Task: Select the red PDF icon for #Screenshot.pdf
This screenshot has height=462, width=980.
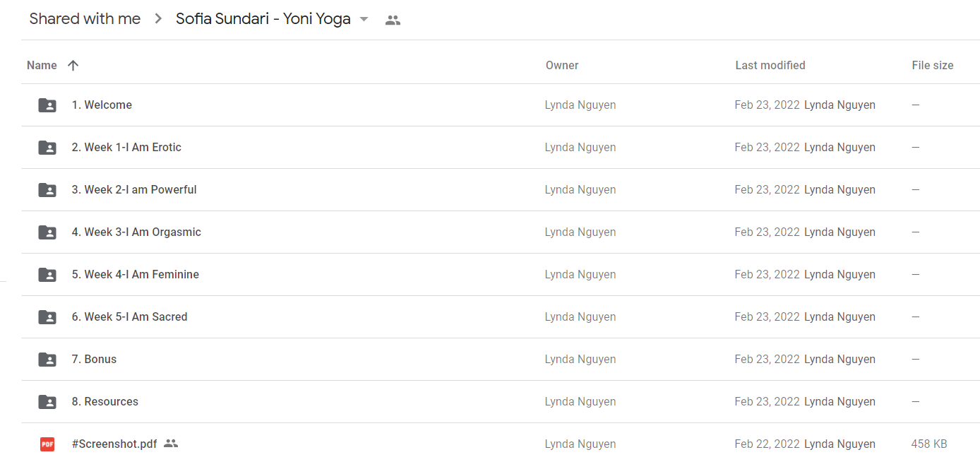Action: click(x=47, y=444)
